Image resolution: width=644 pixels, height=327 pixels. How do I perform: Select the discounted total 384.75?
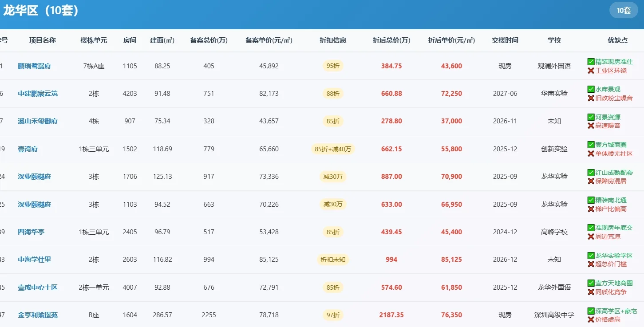pos(391,66)
